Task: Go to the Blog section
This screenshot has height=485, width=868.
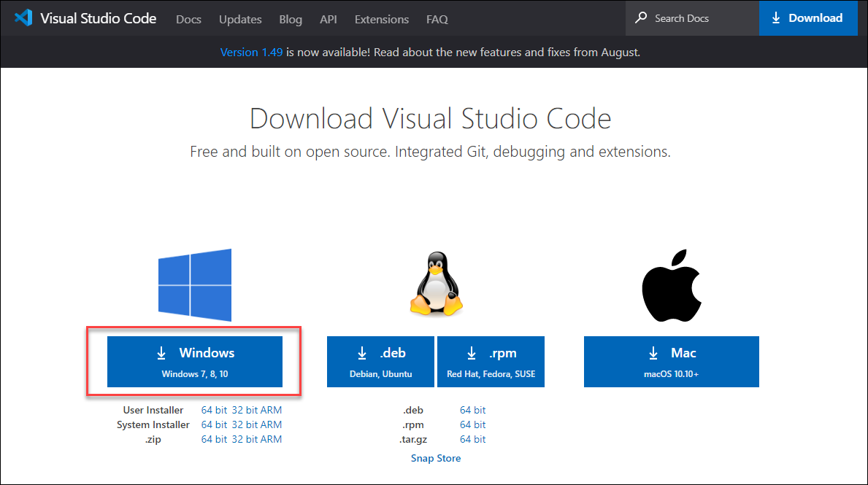Action: tap(291, 20)
